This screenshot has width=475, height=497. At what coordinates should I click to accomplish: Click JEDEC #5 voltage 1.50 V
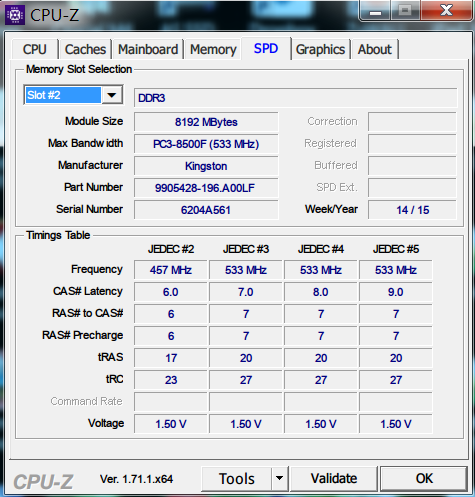click(x=396, y=424)
